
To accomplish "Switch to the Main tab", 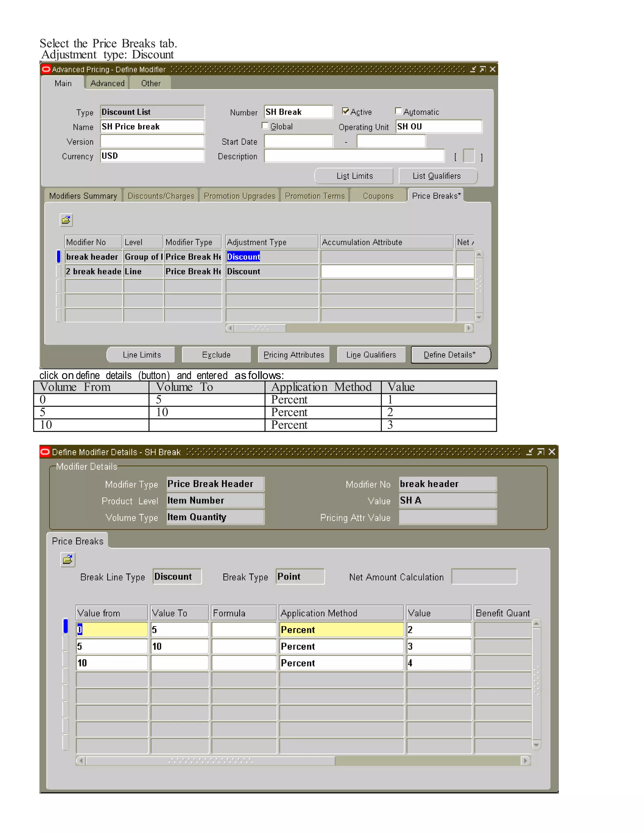I will point(63,83).
